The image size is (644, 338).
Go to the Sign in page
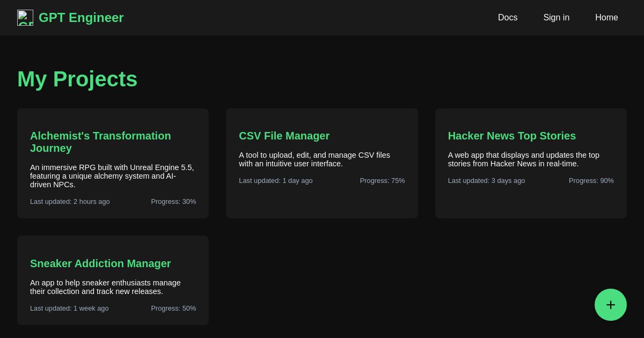click(x=556, y=18)
